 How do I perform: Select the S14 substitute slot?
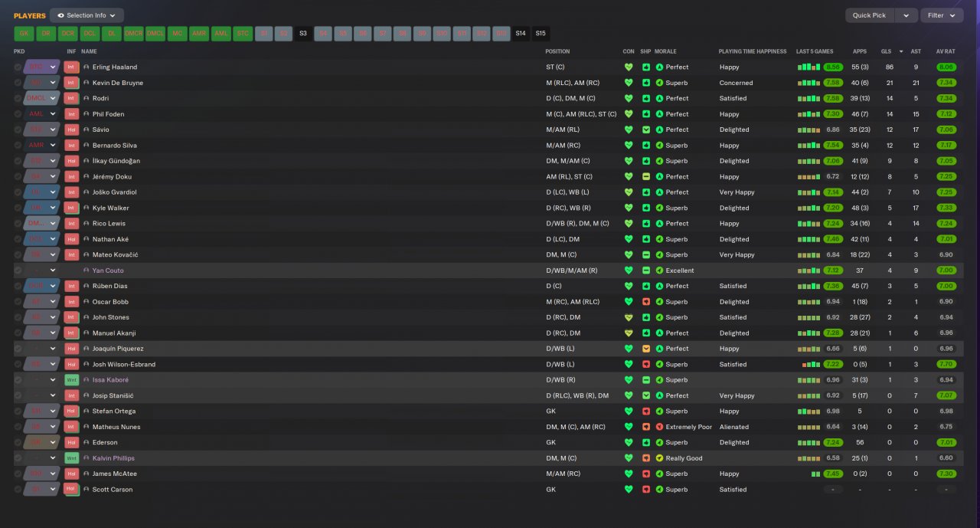pos(521,34)
